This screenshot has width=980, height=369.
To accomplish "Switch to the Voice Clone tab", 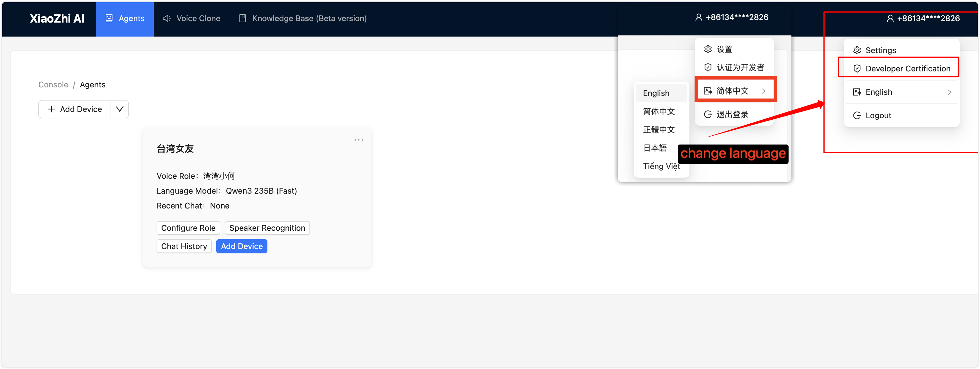I will [191, 18].
